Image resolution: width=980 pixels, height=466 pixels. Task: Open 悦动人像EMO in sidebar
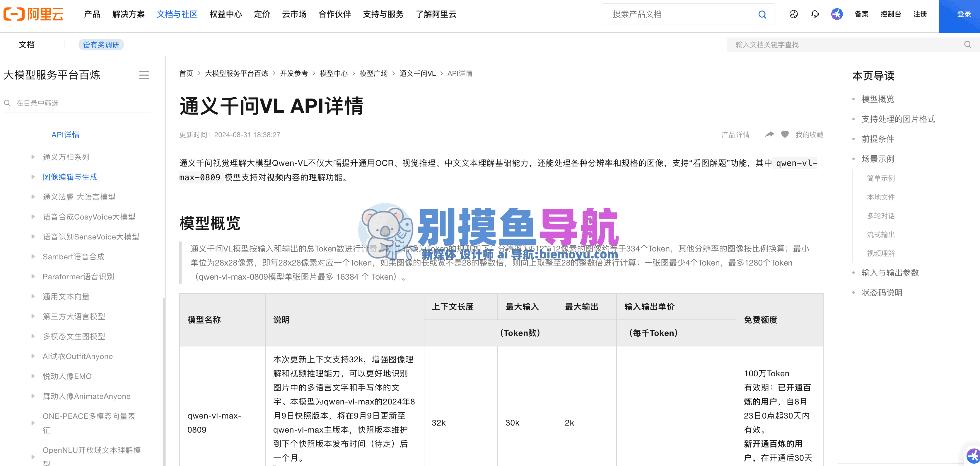67,376
